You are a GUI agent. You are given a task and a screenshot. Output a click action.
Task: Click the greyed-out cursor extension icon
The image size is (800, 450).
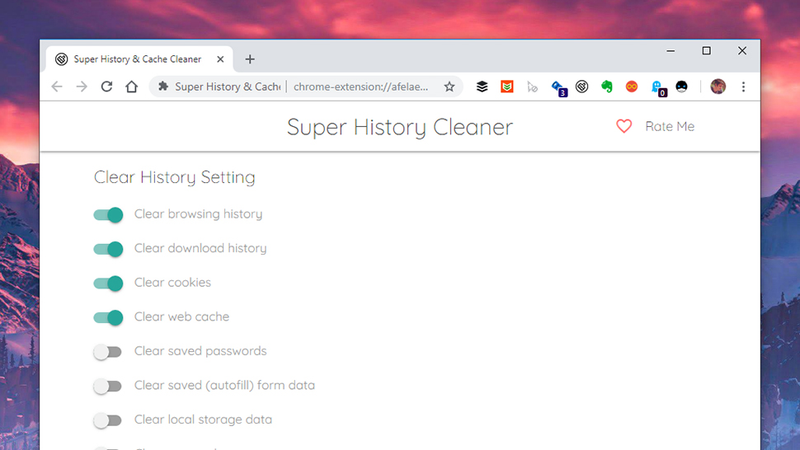click(532, 87)
